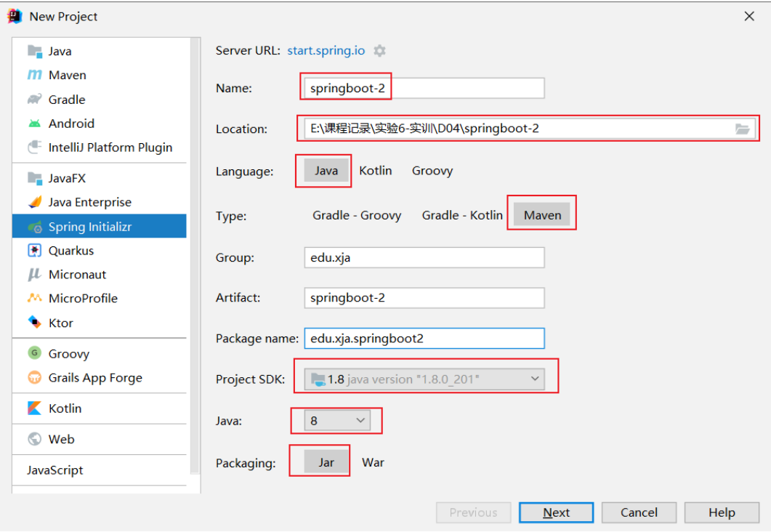Screen dimensions: 771x532
Task: Browse location with folder icon
Action: 742,129
